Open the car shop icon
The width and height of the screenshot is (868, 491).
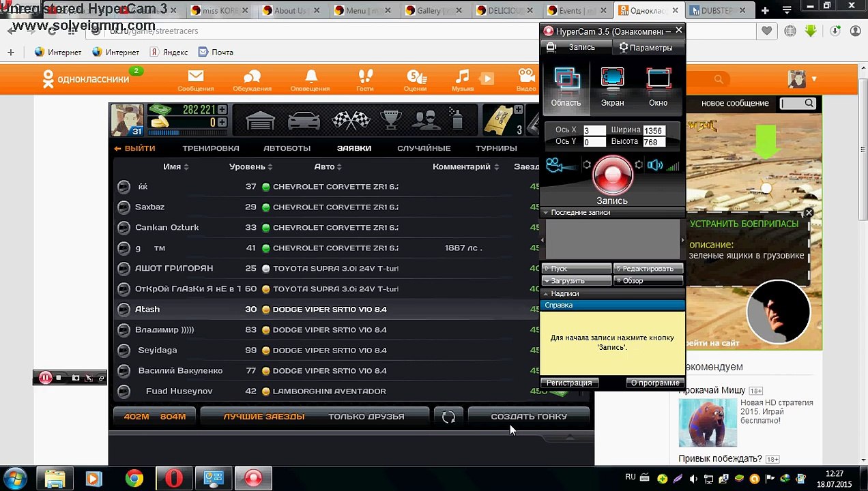[x=304, y=120]
